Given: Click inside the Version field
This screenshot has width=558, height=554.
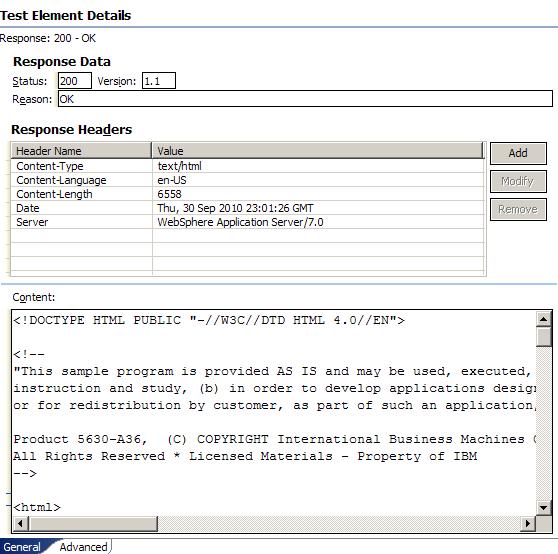Looking at the screenshot, I should (159, 81).
